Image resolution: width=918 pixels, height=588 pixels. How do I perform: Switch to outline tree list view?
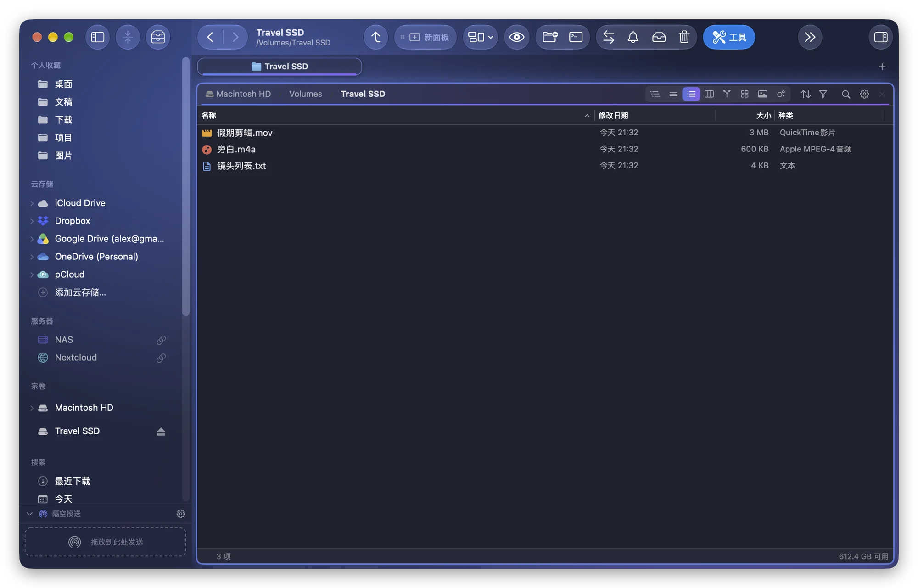[x=655, y=94]
